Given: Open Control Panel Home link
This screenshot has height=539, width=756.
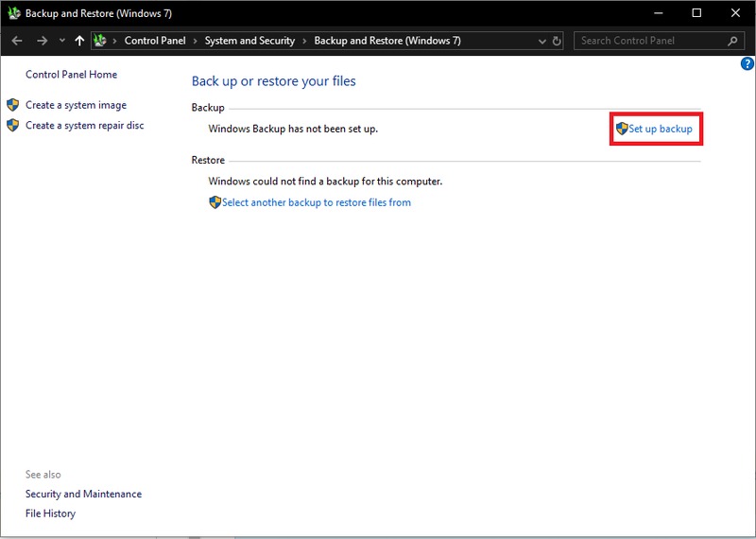Looking at the screenshot, I should click(71, 75).
